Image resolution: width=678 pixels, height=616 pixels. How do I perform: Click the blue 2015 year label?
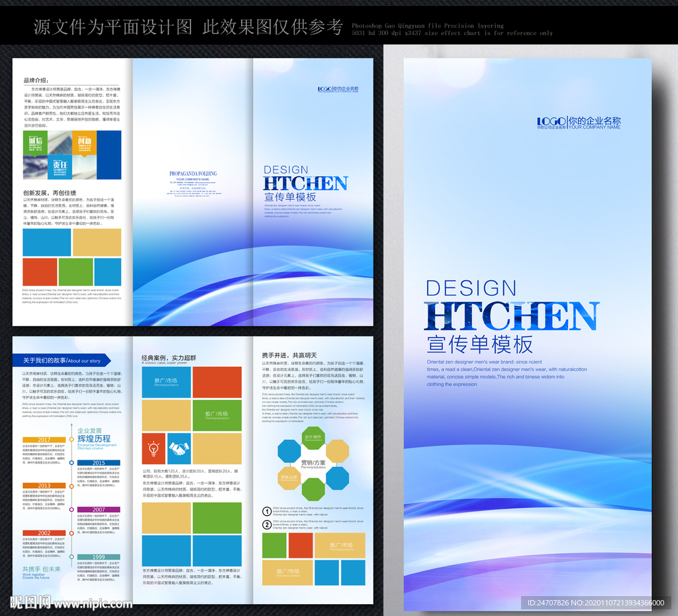pos(99,463)
